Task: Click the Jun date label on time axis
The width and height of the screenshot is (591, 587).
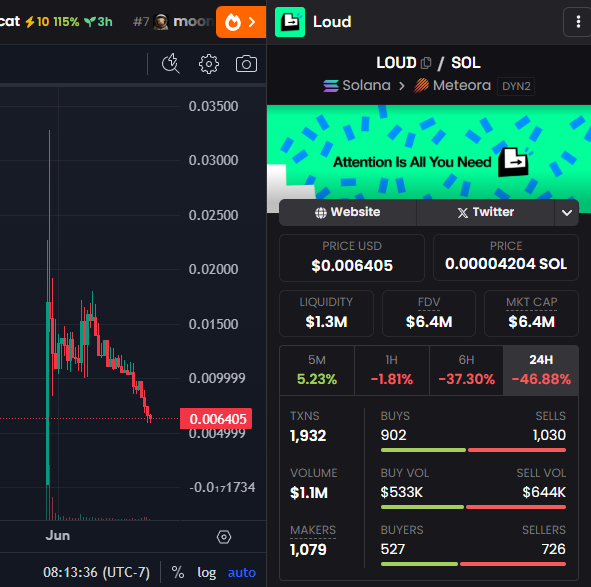Action: point(58,536)
